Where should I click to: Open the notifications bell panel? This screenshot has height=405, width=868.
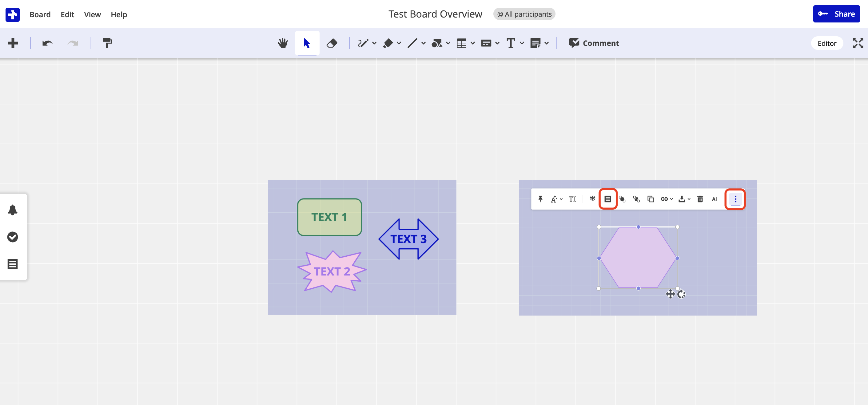click(x=13, y=210)
